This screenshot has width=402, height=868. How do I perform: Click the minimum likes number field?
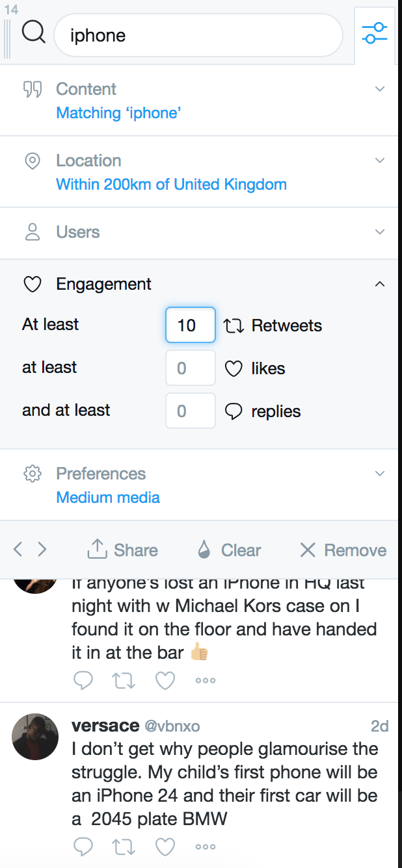coord(191,368)
